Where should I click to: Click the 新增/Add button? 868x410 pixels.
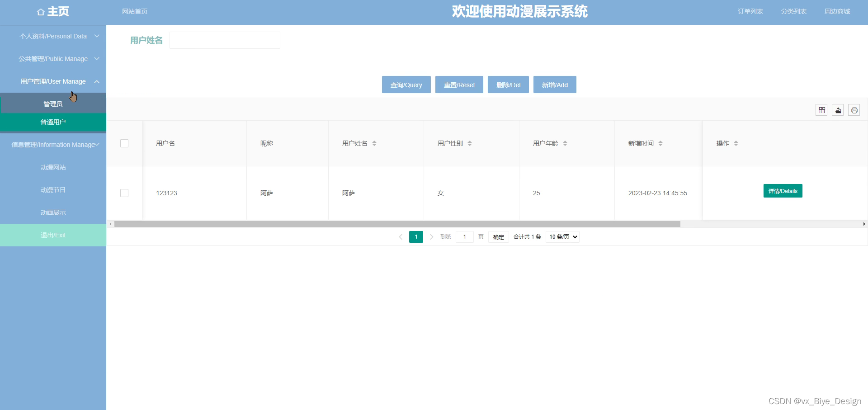[555, 85]
